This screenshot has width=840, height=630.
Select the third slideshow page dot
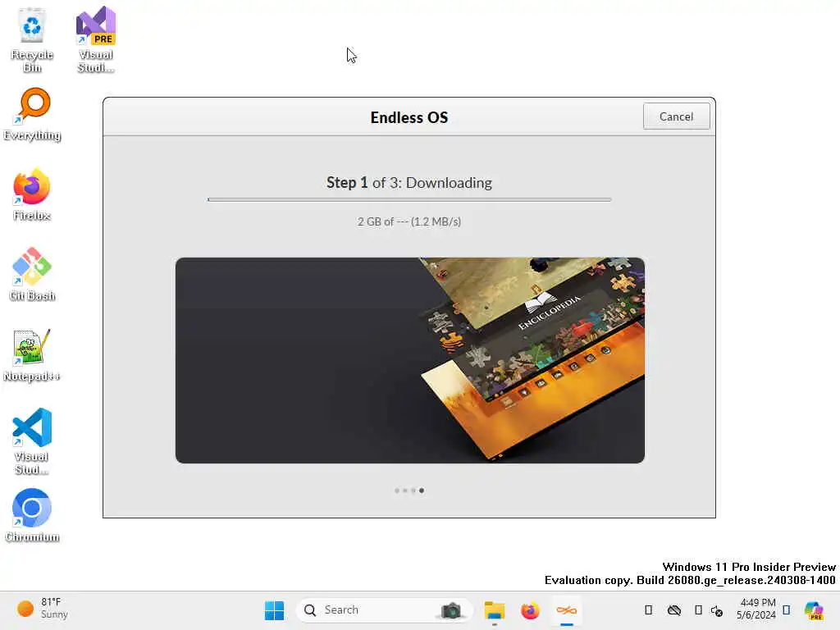[x=413, y=491]
